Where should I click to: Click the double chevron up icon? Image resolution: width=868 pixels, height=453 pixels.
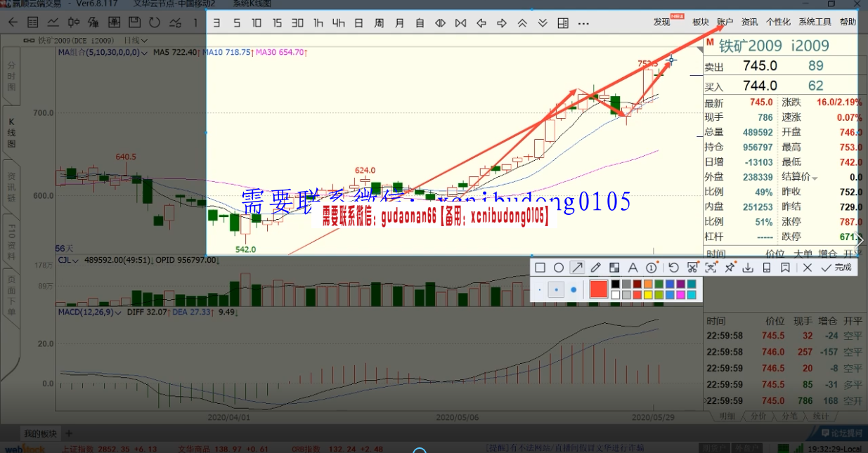(522, 23)
